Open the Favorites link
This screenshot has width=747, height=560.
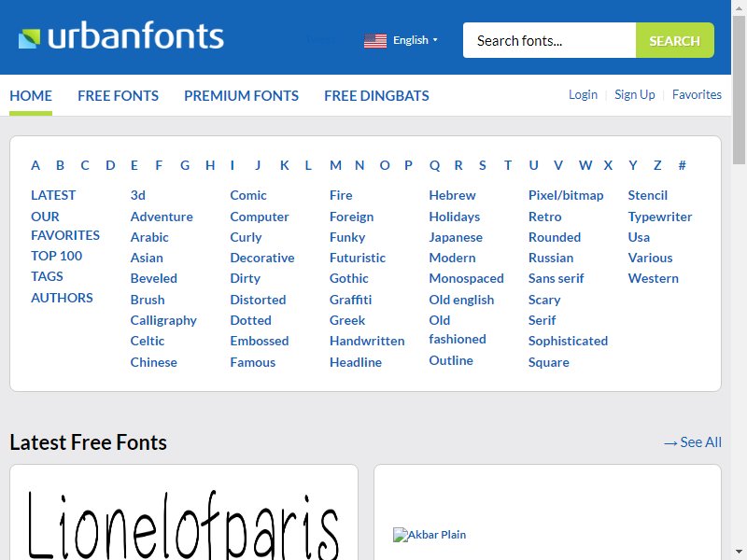(697, 94)
